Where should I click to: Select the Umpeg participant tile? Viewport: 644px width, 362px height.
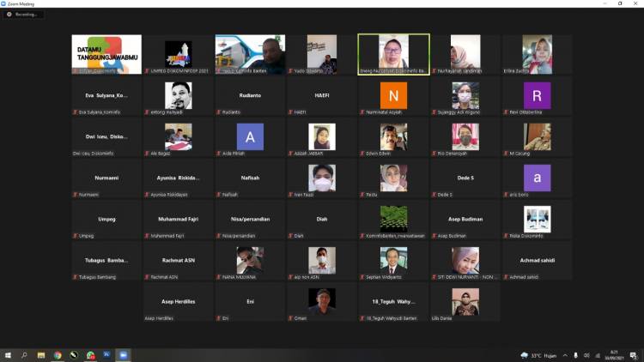[106, 219]
